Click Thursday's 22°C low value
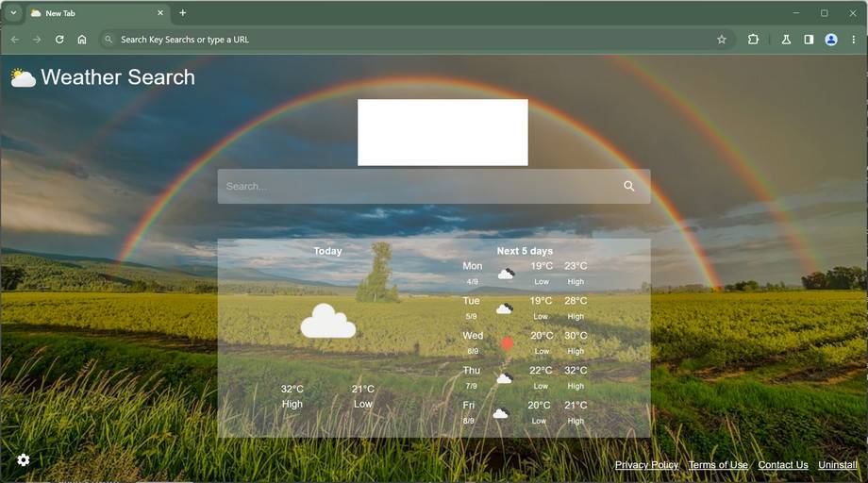868x483 pixels. pyautogui.click(x=541, y=370)
